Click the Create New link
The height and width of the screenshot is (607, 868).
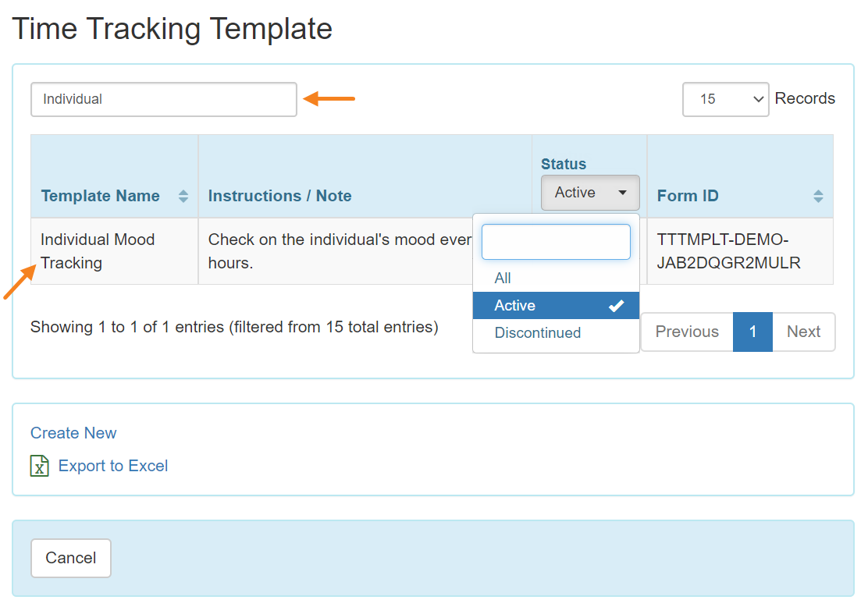point(73,433)
